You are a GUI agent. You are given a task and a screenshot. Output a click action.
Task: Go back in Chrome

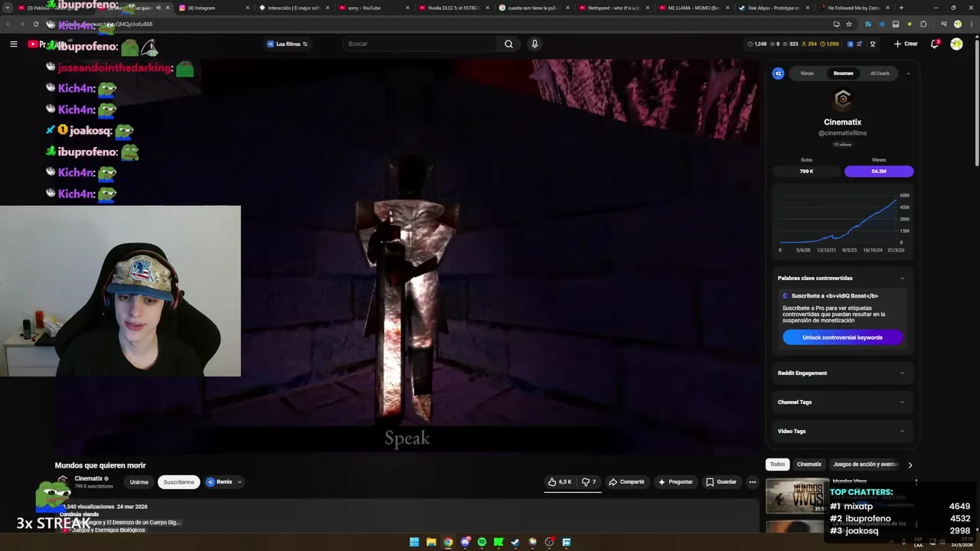8,24
